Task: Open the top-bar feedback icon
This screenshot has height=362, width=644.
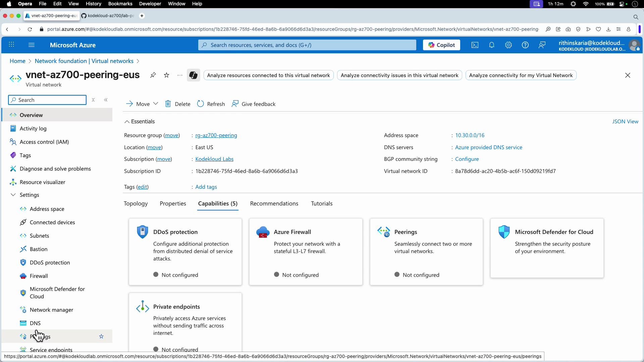Action: tap(542, 45)
